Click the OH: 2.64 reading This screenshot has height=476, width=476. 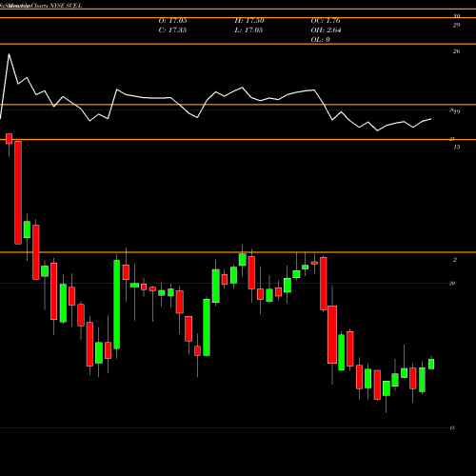pos(326,30)
